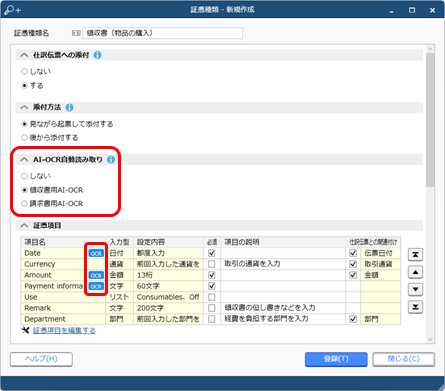
Task: Open help with the ヘルプ(H) button
Action: (x=41, y=359)
